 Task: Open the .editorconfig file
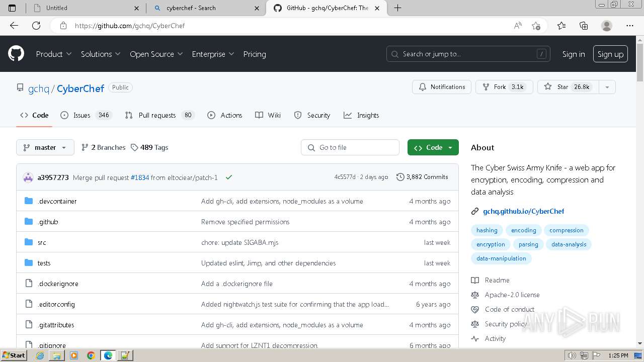point(56,304)
